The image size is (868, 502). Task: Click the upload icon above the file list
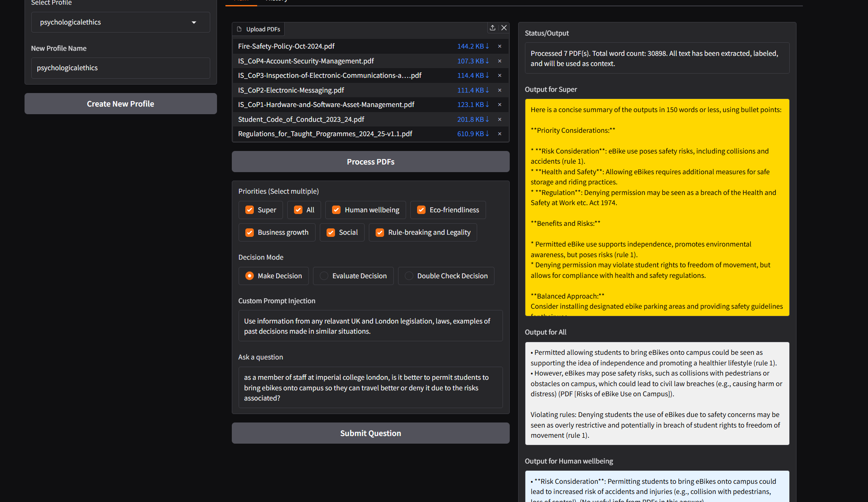(492, 28)
